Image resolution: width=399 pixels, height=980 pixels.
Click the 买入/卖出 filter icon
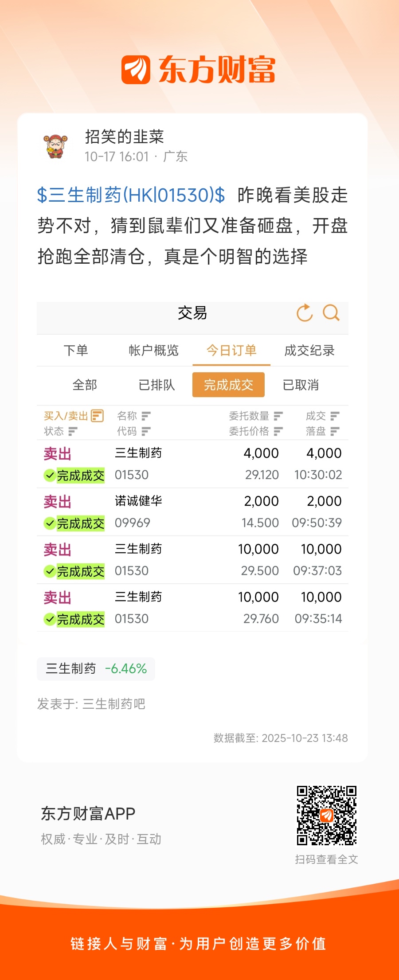click(97, 416)
